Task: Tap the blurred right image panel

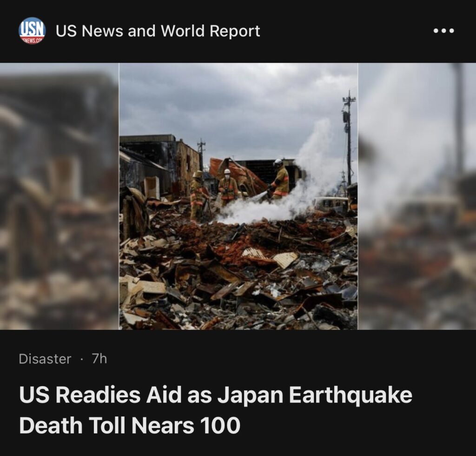Action: click(x=417, y=196)
